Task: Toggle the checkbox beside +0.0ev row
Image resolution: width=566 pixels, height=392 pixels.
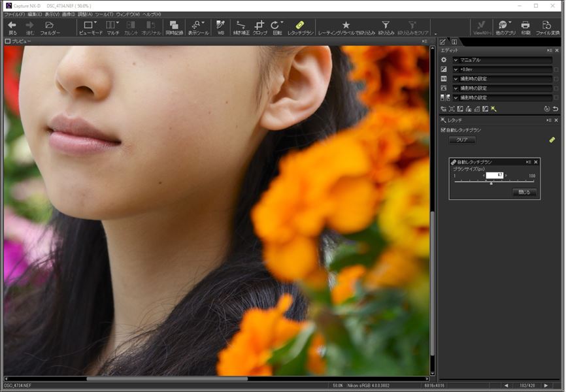Action: [x=556, y=70]
